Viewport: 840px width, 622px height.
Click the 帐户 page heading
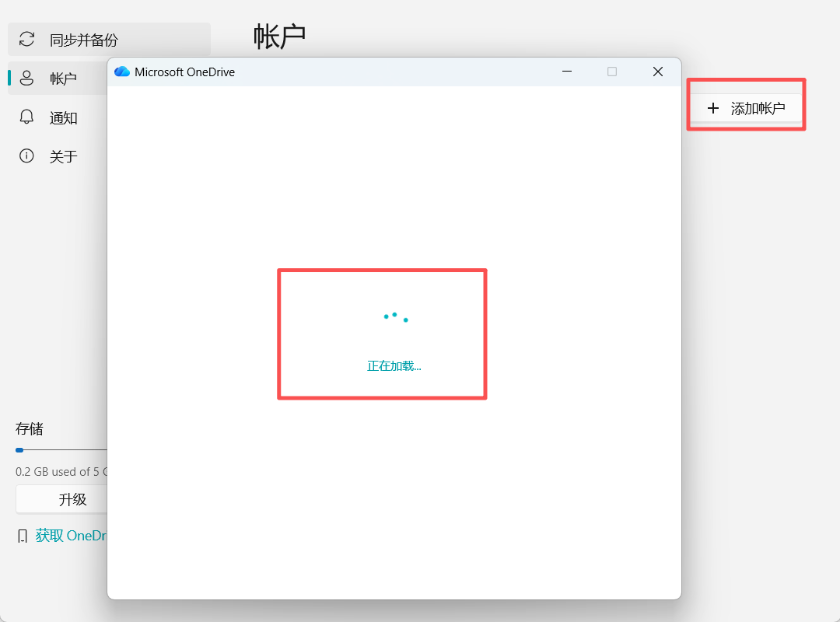point(279,37)
